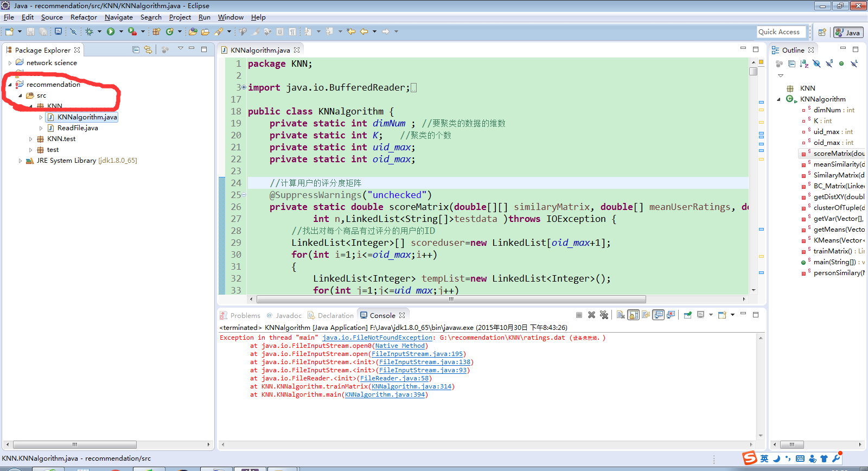
Task: Toggle Hide Local Types in Outline
Action: click(x=854, y=63)
